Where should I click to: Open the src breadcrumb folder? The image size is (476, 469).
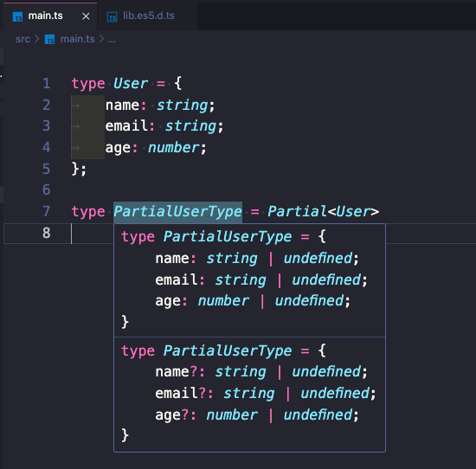tap(23, 39)
